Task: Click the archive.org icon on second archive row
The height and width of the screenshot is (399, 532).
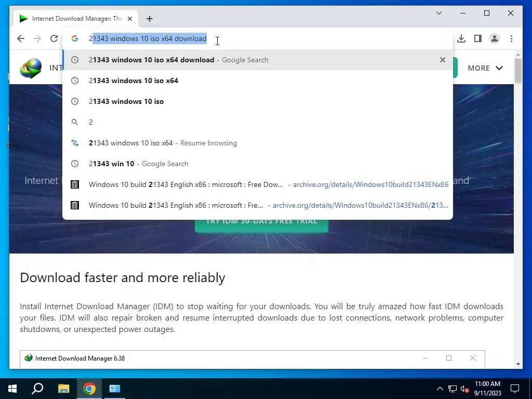Action: (x=75, y=205)
